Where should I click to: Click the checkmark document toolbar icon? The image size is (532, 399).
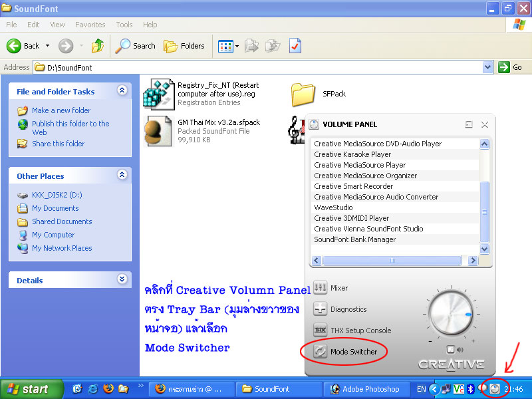click(x=295, y=46)
